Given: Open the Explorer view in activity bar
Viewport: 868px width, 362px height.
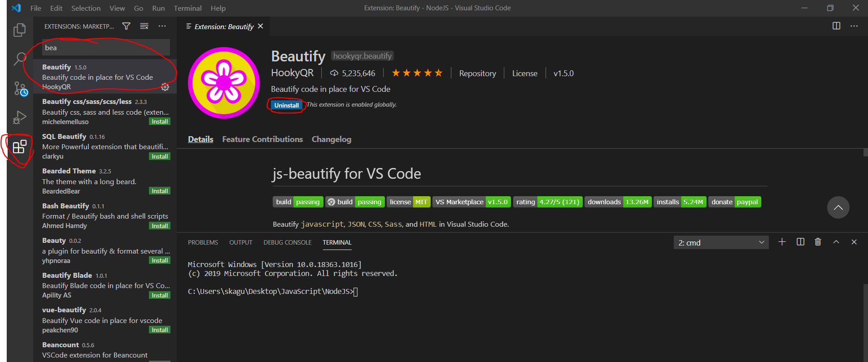Looking at the screenshot, I should click(x=20, y=30).
